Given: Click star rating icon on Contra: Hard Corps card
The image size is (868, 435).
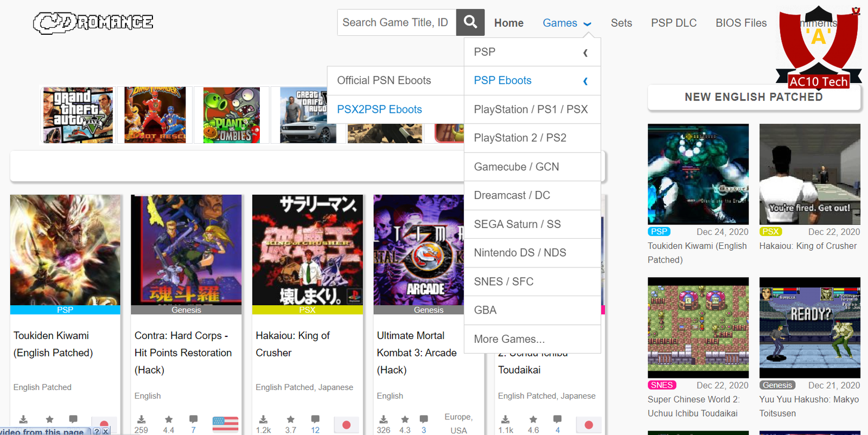Looking at the screenshot, I should click(169, 419).
